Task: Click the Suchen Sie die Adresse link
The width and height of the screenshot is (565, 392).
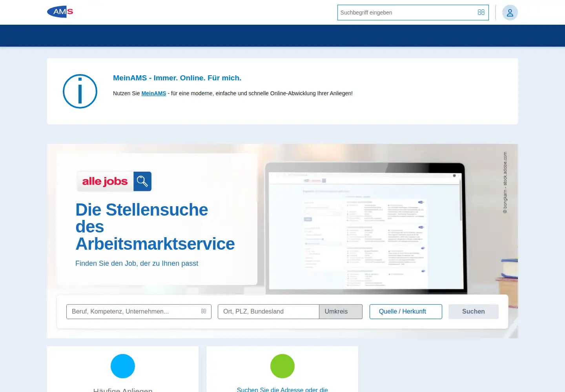Action: [x=282, y=390]
